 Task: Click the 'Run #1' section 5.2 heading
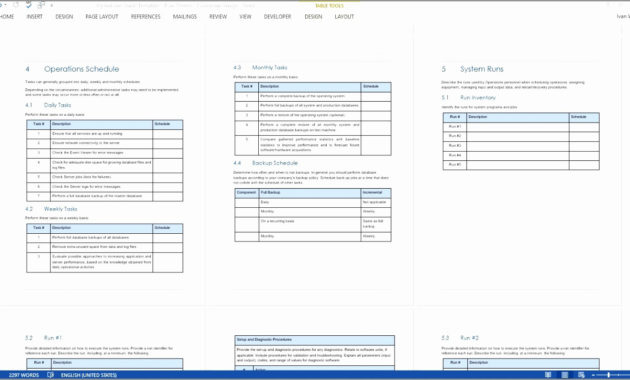click(53, 338)
